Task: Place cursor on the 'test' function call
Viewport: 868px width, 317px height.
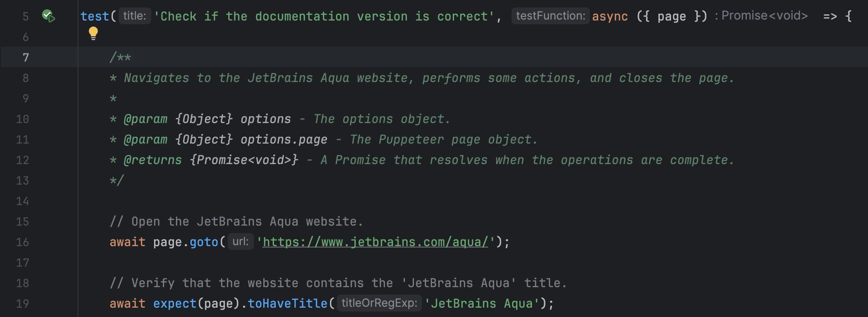Action: pos(94,16)
